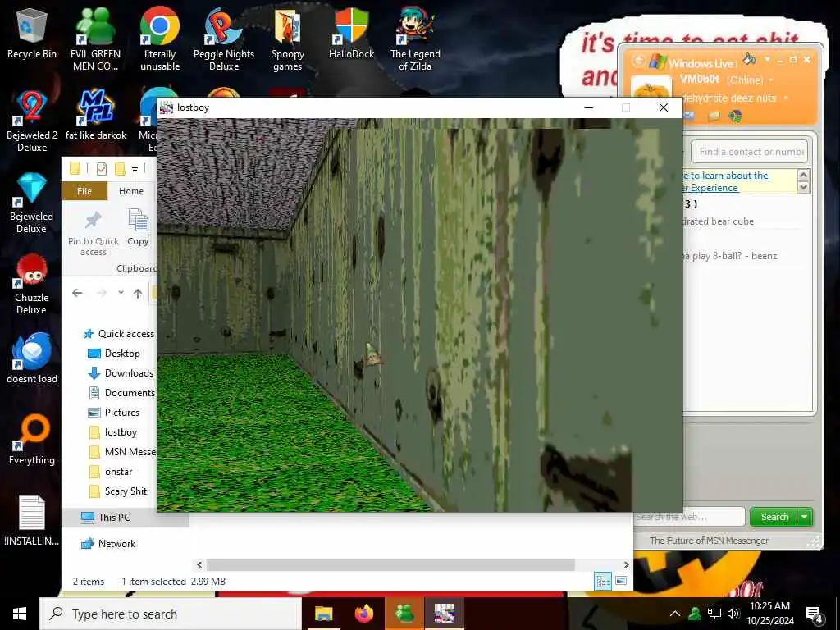The image size is (840, 630).
Task: Open File Explorer from the taskbar
Action: coord(323,614)
